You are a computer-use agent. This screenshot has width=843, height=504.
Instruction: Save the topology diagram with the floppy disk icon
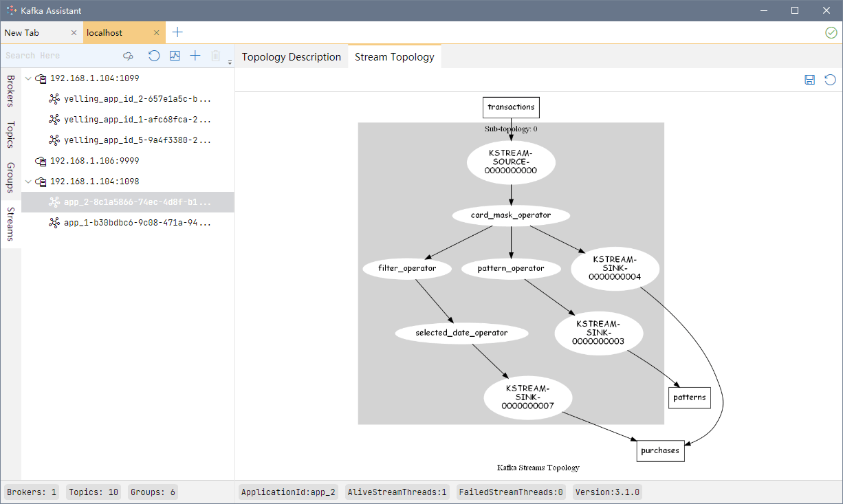[x=810, y=80]
